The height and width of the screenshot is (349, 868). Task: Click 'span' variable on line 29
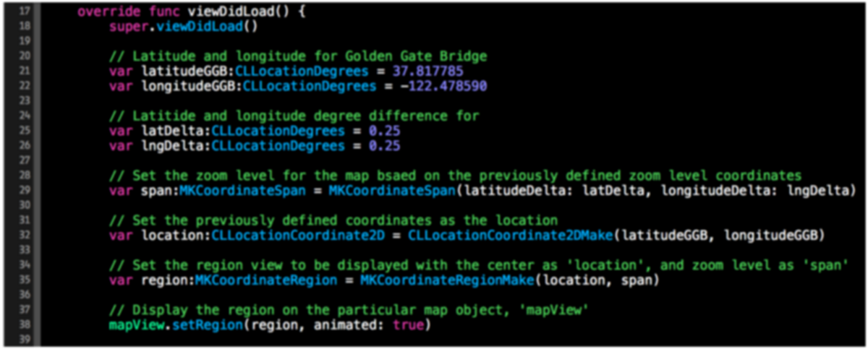[x=156, y=190]
